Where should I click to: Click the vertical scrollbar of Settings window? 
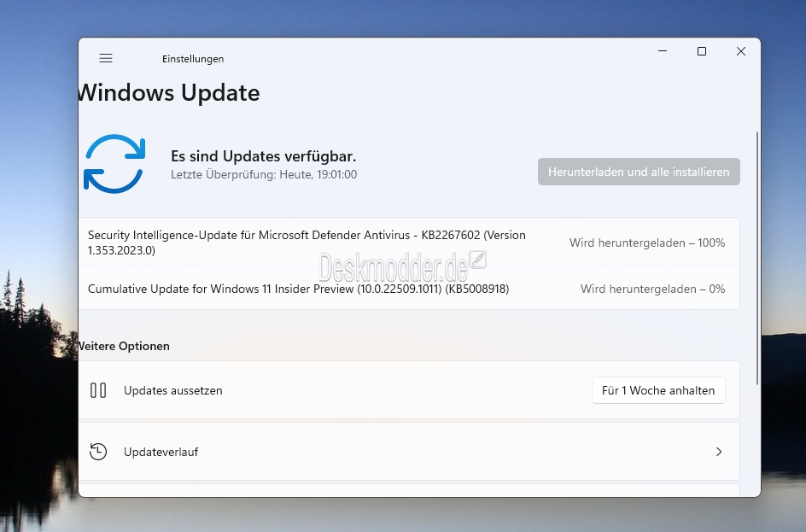coord(757,258)
